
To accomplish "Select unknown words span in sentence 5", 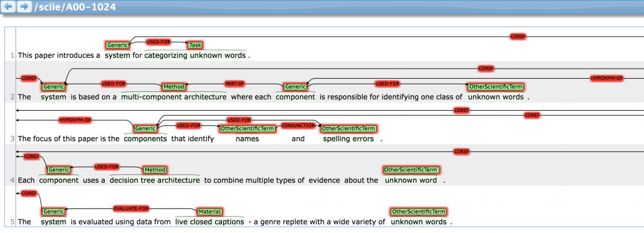I will (x=418, y=222).
